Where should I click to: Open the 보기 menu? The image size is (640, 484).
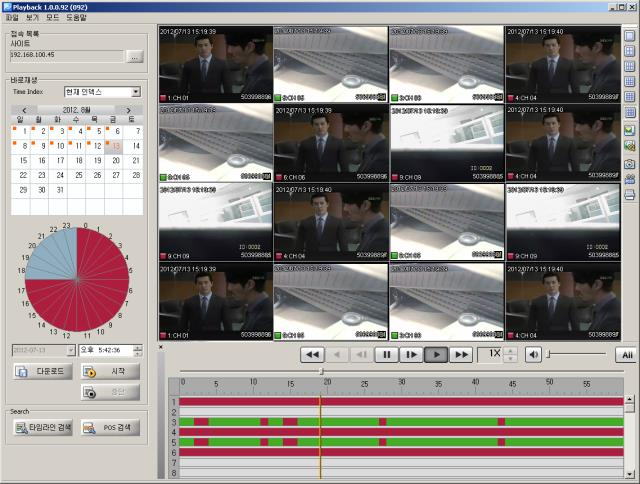click(32, 18)
